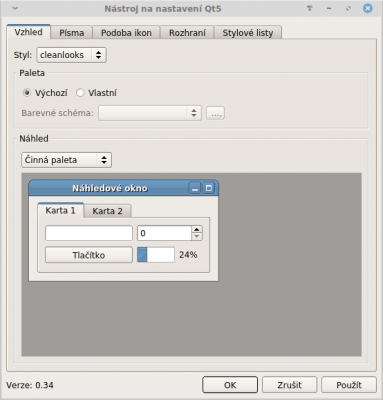Click the Zrušit button
The image size is (383, 400).
(289, 385)
